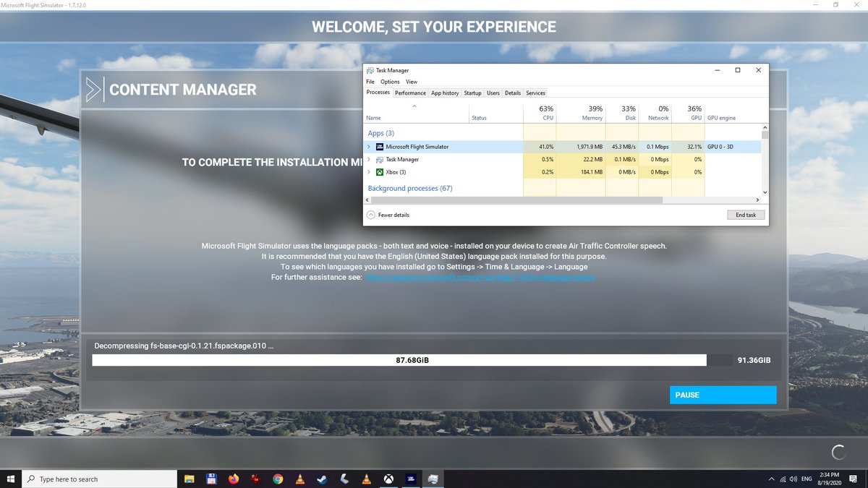The width and height of the screenshot is (868, 488).
Task: Sort processes by Memory column header
Action: 581,113
